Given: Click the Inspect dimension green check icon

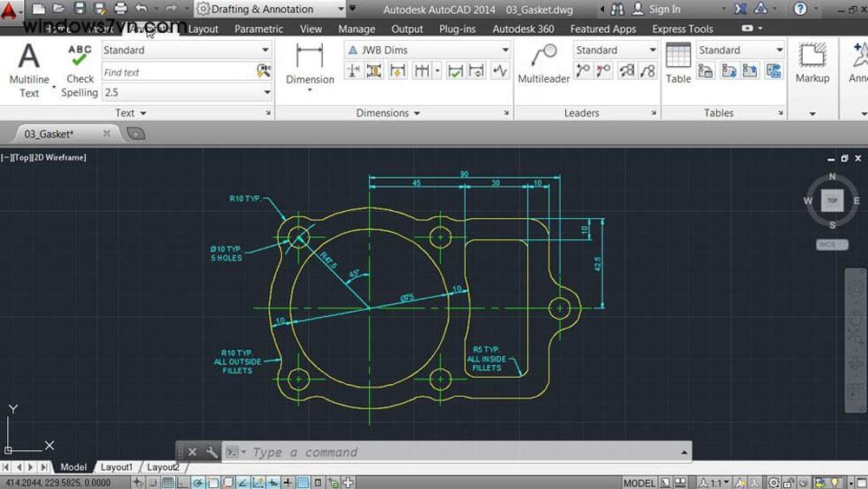Looking at the screenshot, I should (455, 71).
